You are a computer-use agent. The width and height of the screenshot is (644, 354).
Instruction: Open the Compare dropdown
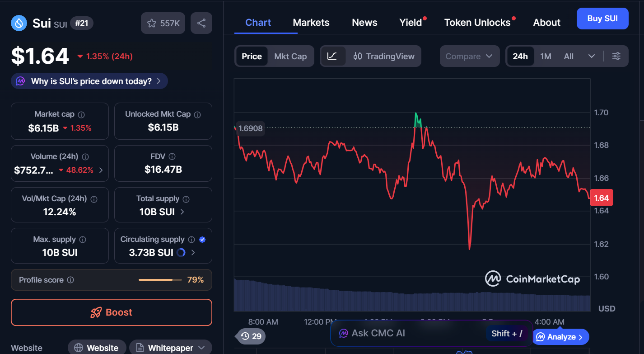tap(469, 56)
